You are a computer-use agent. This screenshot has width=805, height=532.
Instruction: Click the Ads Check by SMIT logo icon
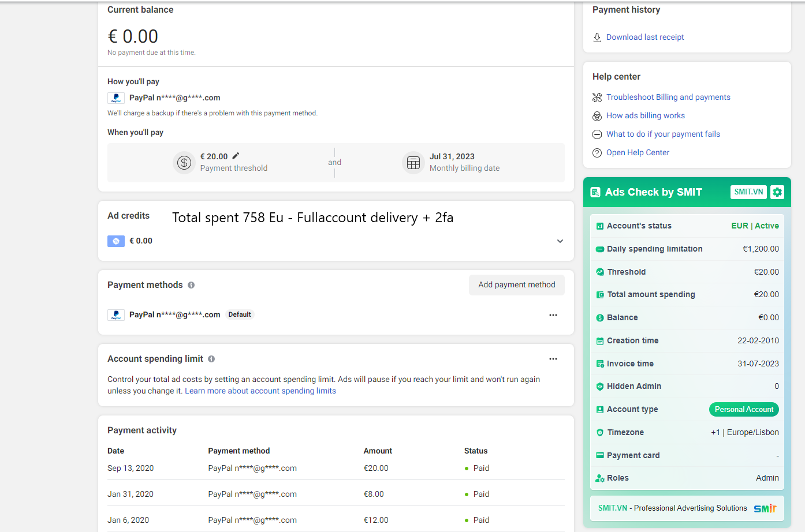tap(595, 192)
